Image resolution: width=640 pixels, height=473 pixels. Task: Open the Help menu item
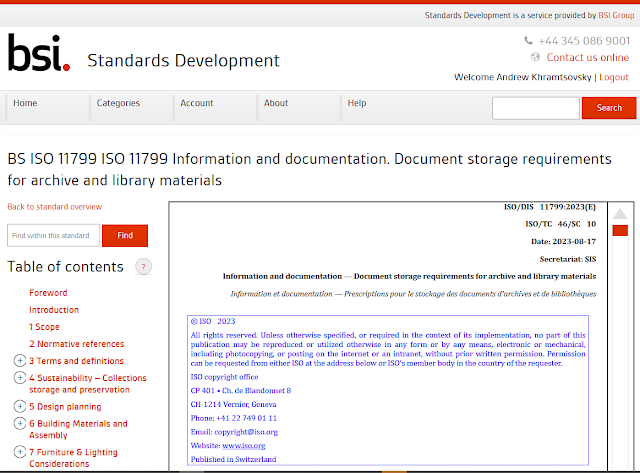(x=357, y=103)
